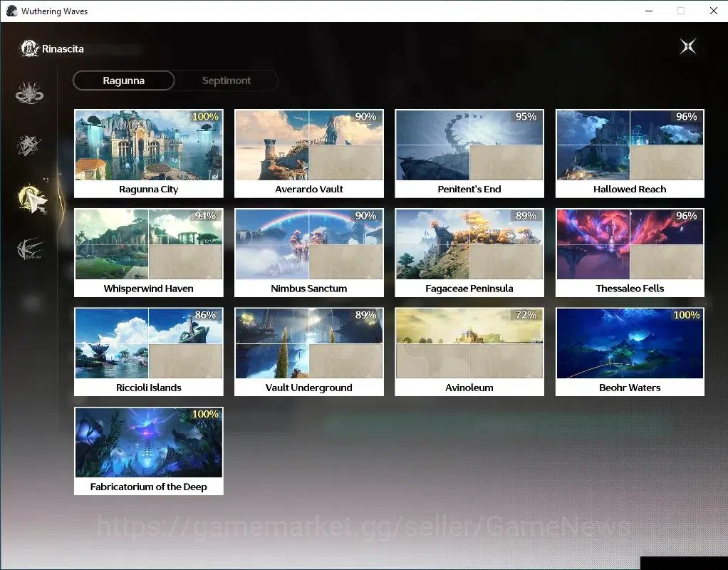The image size is (728, 570).
Task: Minimize the Wuthering Waves window
Action: (x=649, y=11)
